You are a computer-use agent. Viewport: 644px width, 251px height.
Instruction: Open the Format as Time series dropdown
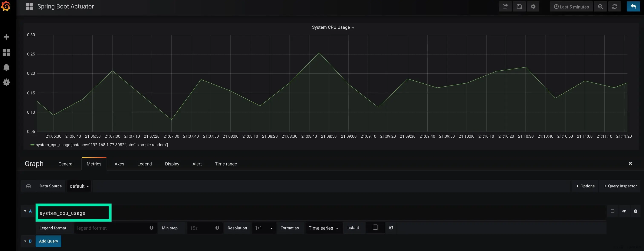[323, 228]
